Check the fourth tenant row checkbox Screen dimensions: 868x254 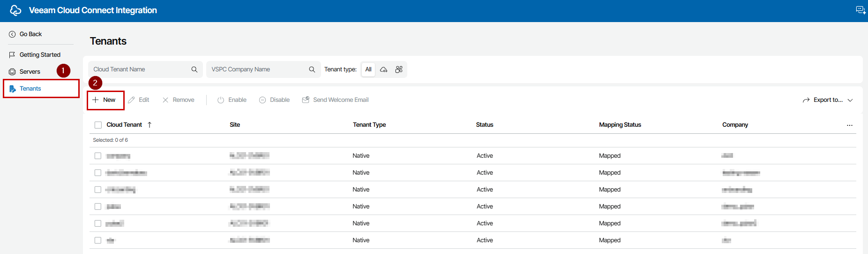coord(98,207)
